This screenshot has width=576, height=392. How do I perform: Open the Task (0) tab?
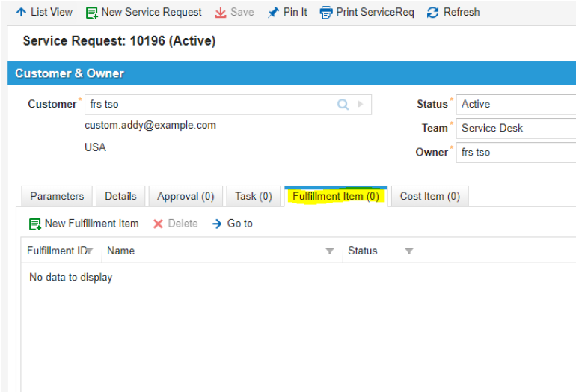coord(254,197)
